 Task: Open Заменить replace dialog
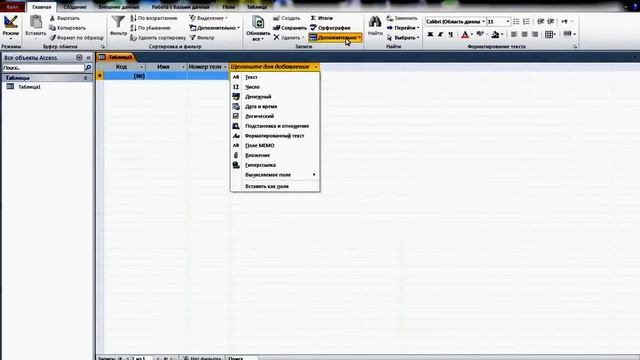coord(402,18)
